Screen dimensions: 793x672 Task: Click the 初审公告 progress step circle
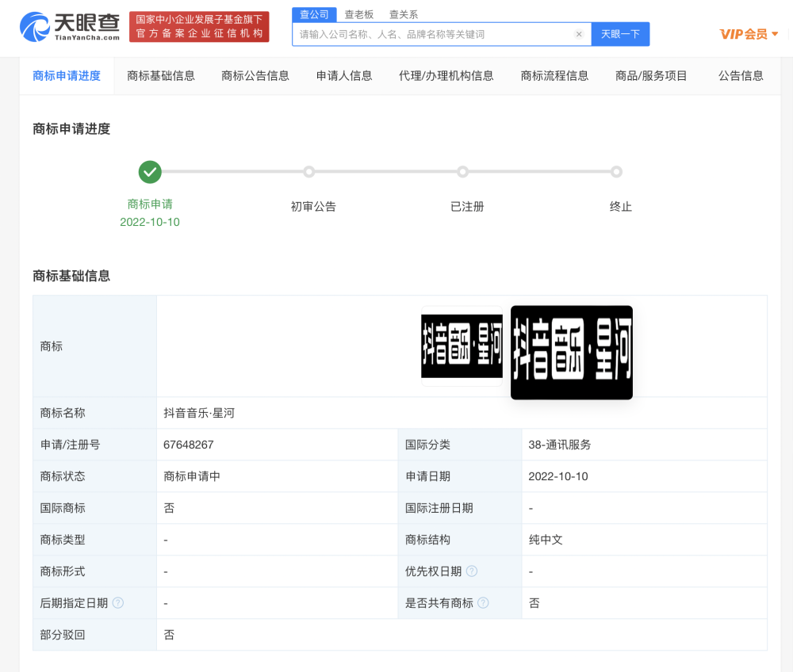coord(309,172)
